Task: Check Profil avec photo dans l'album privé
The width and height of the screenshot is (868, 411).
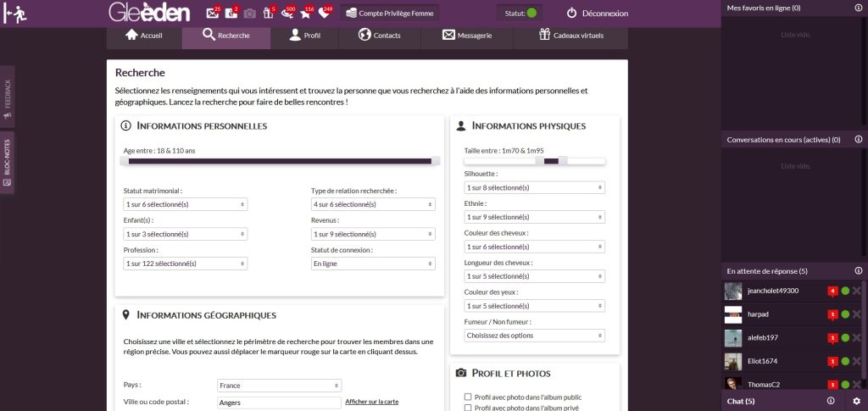Action: point(468,408)
